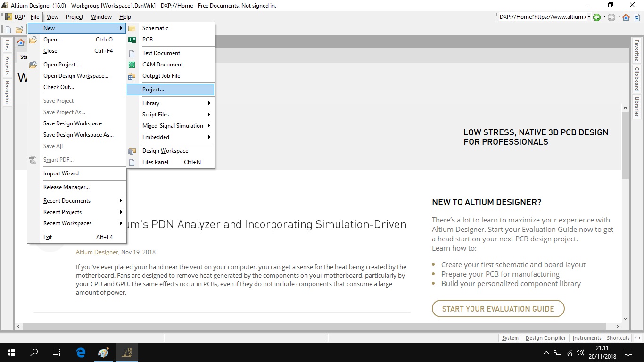Click Altium Designer taskbar icon
Viewport: 644px width, 362px height.
[126, 353]
